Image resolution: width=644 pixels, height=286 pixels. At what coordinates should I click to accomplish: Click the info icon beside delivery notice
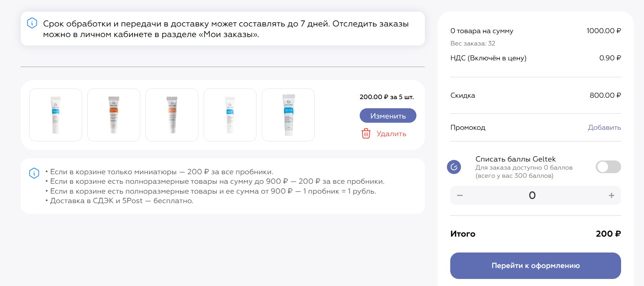32,23
